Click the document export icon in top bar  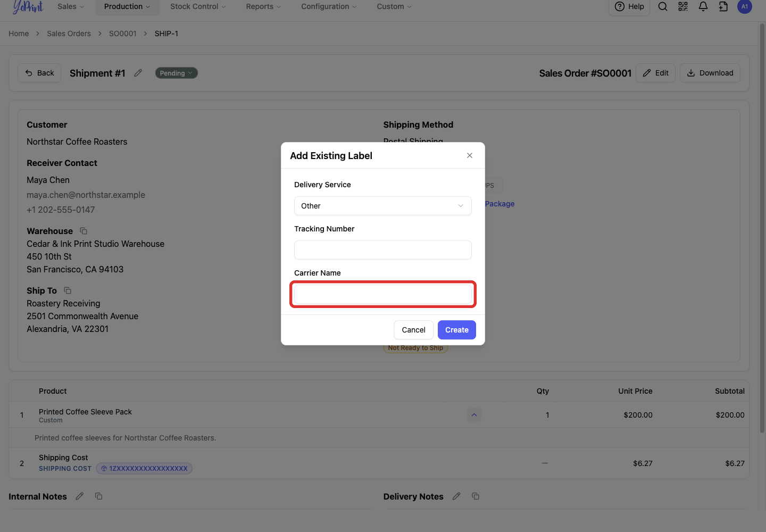tap(723, 6)
